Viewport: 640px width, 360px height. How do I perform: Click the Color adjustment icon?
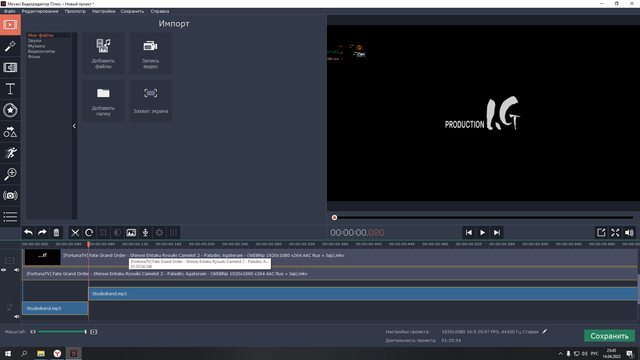(x=117, y=233)
